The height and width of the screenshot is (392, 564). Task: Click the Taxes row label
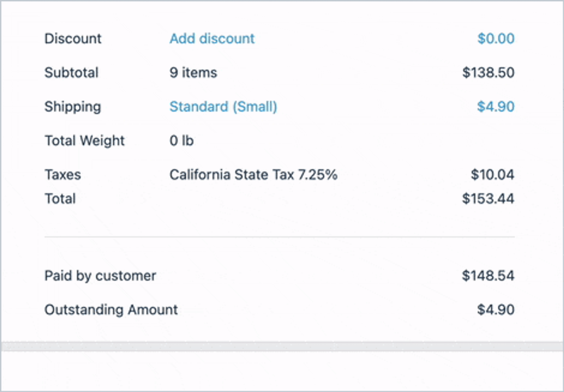click(x=63, y=175)
